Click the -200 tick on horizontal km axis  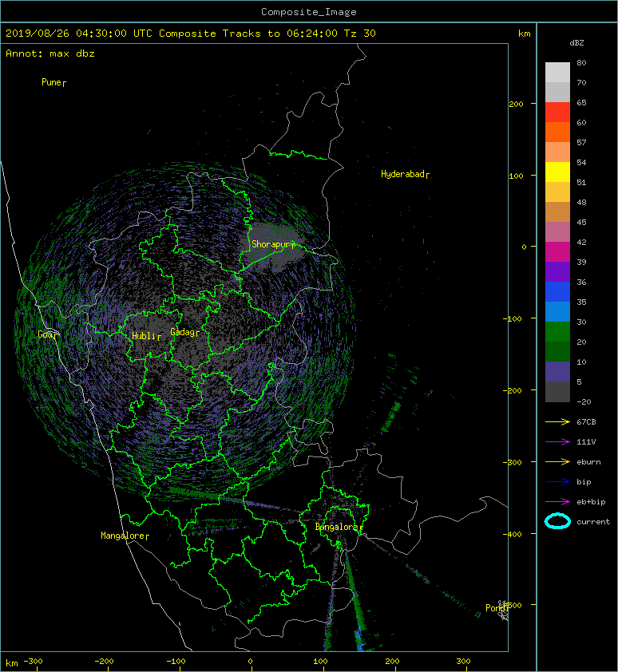[105, 662]
